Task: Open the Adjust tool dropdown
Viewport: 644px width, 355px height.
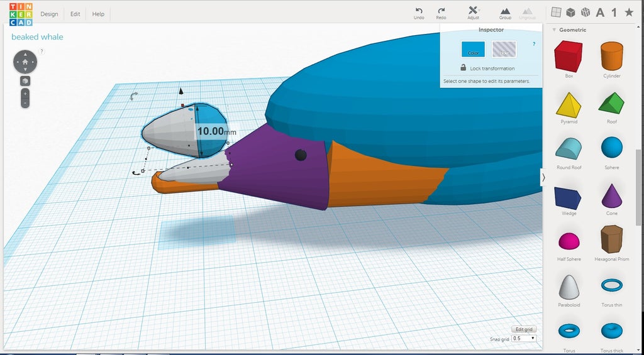Action: (x=473, y=13)
